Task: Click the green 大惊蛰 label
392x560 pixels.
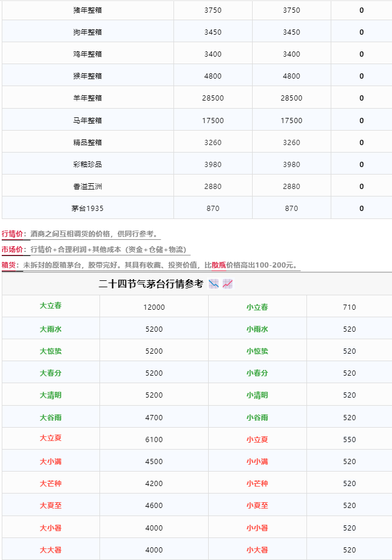Action: pyautogui.click(x=51, y=351)
